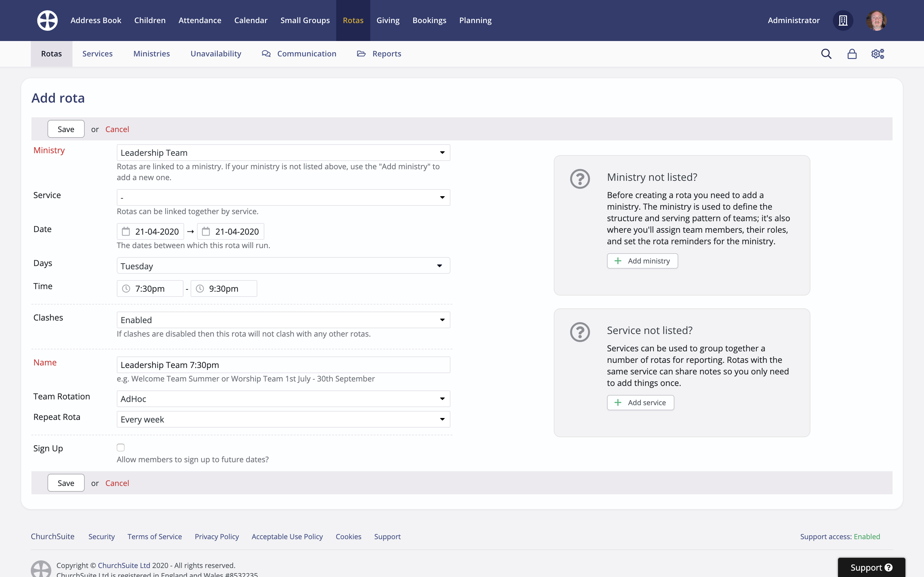Open the Days dropdown showing Tuesday
The height and width of the screenshot is (577, 924).
point(283,266)
